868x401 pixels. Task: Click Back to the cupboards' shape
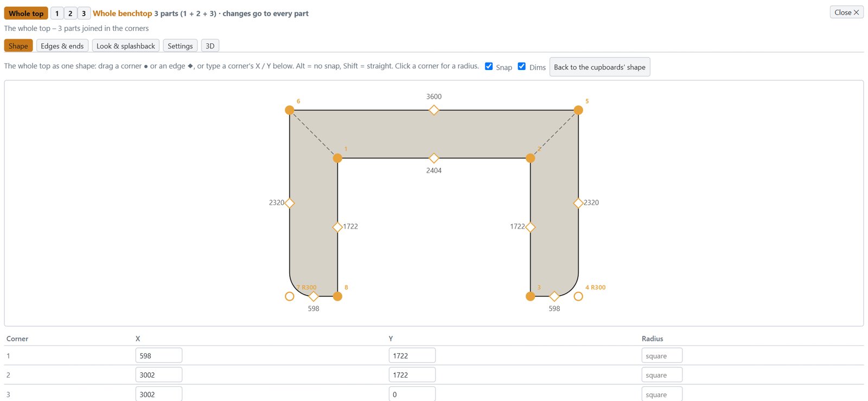click(x=599, y=67)
